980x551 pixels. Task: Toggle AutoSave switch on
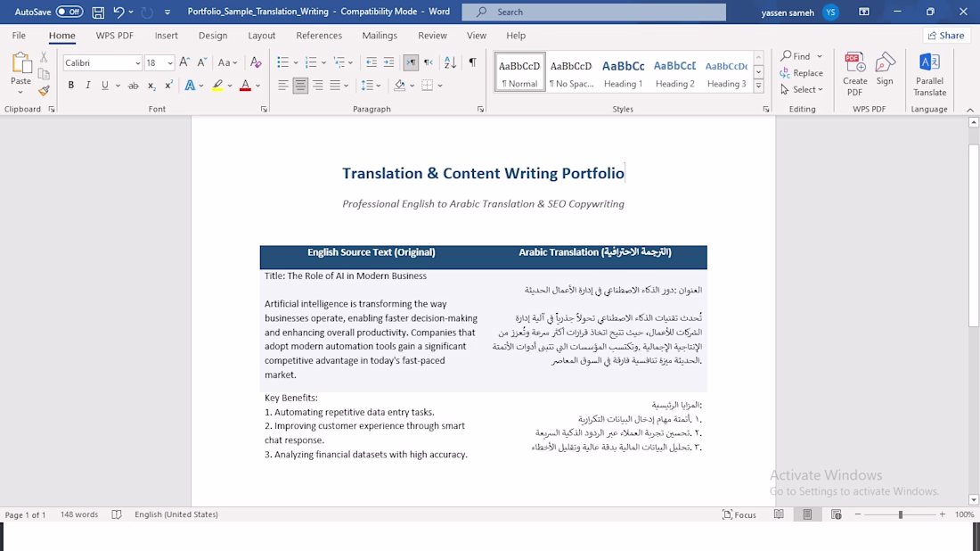tap(69, 12)
